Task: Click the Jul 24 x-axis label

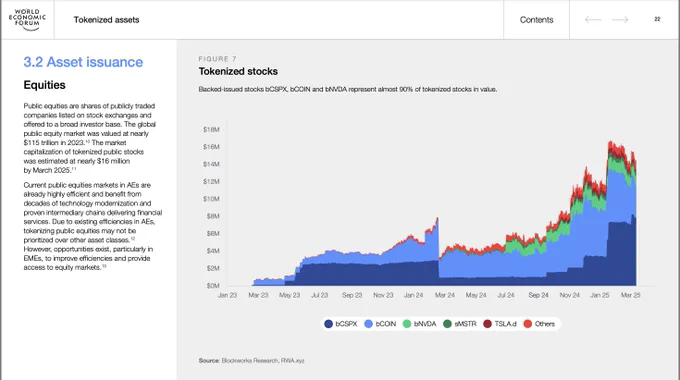Action: pyautogui.click(x=506, y=295)
